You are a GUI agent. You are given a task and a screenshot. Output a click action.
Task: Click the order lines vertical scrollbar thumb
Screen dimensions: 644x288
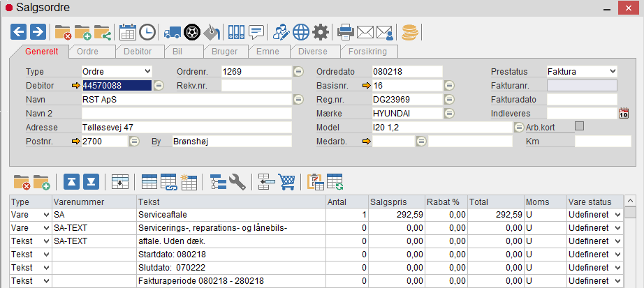coord(630,212)
